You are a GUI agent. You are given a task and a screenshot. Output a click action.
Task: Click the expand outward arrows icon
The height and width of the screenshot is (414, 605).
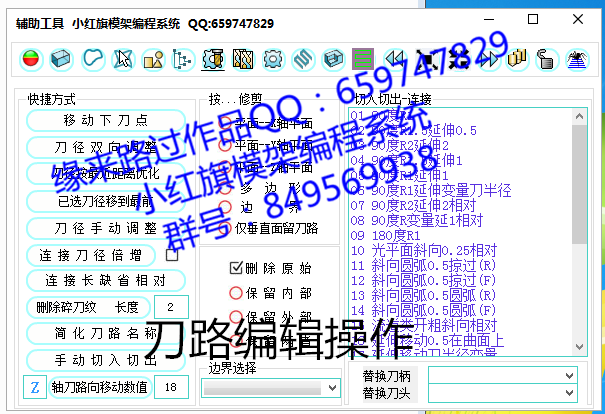point(426,59)
